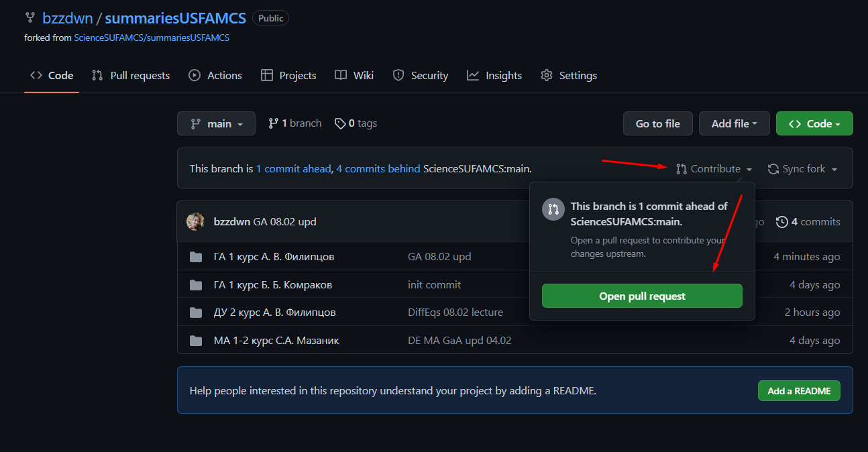This screenshot has width=868, height=452.
Task: Collapse the Contribute dropdown
Action: pyautogui.click(x=714, y=169)
